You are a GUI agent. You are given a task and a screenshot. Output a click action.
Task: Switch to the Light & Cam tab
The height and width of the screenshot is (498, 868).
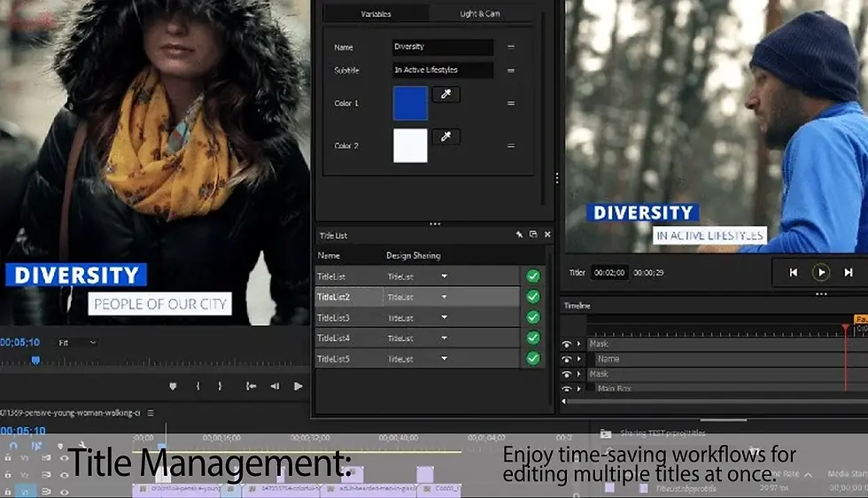pos(480,14)
